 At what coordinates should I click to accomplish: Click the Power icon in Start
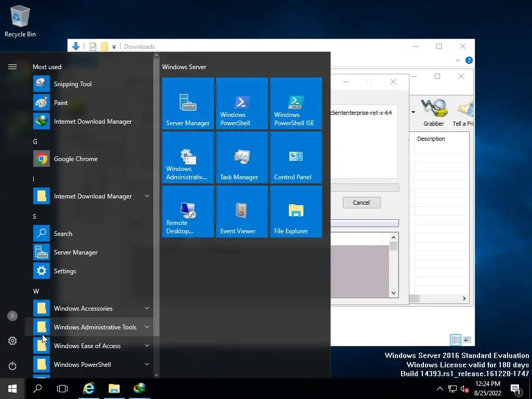coord(12,366)
